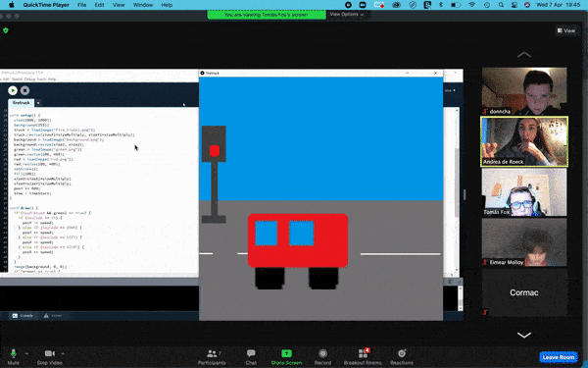Viewport: 588px width, 368px height.
Task: Click the Leave Room button
Action: 558,357
